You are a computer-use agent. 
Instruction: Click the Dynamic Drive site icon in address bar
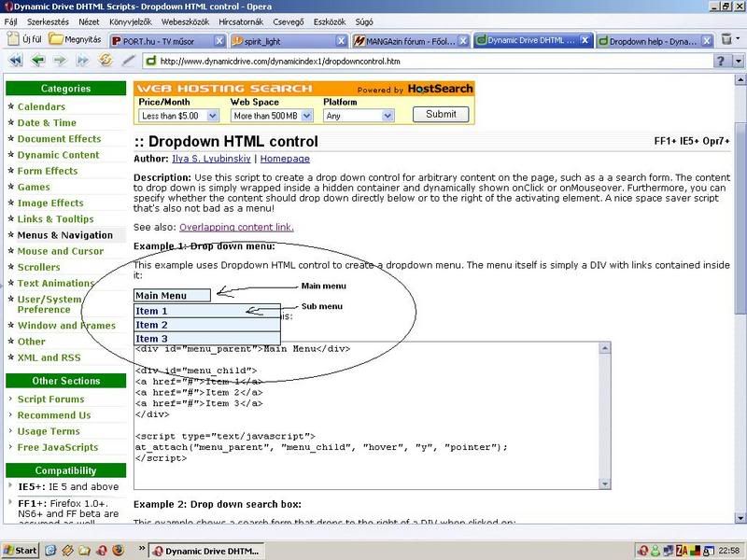(x=151, y=61)
